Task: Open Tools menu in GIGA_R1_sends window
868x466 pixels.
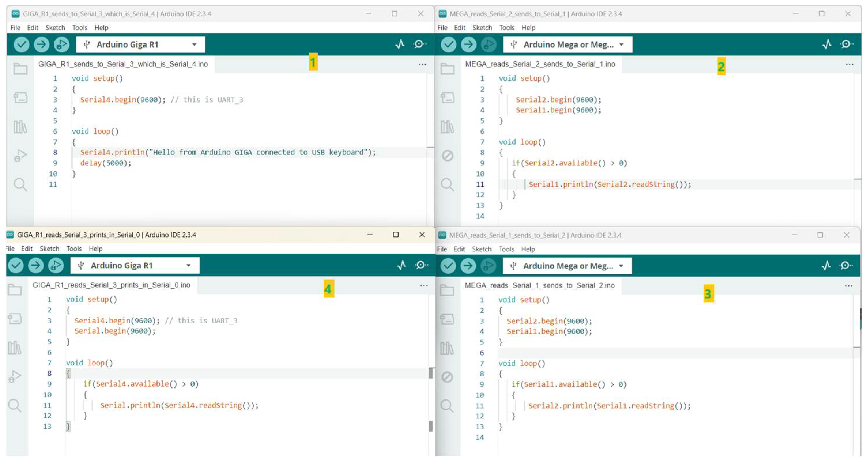Action: 80,28
